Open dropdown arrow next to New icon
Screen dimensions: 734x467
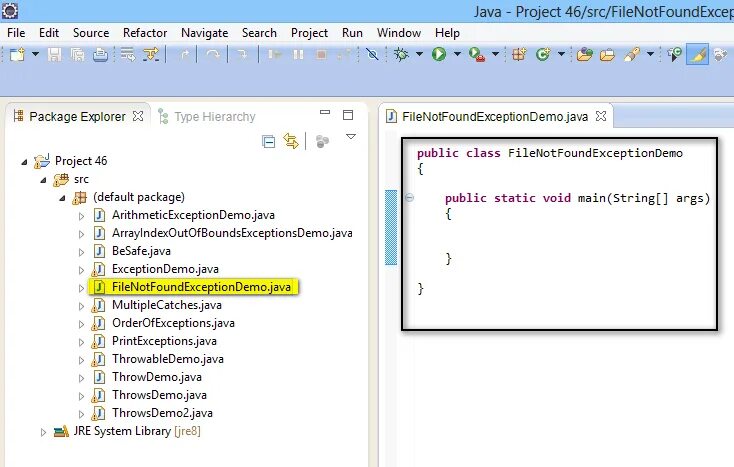click(x=35, y=54)
